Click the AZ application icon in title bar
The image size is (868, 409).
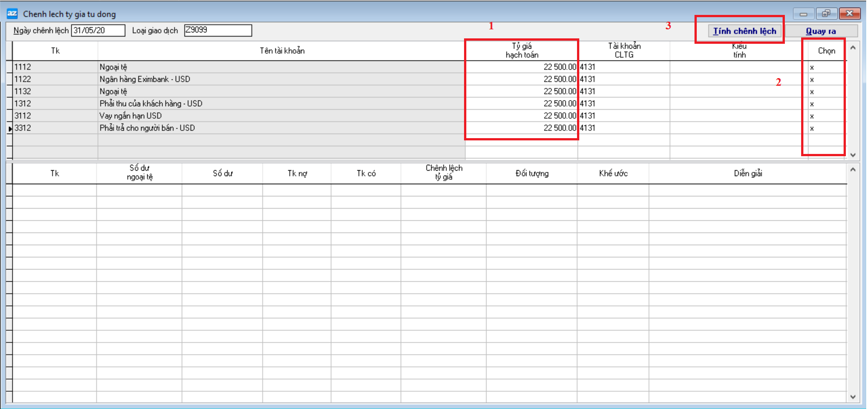point(12,14)
